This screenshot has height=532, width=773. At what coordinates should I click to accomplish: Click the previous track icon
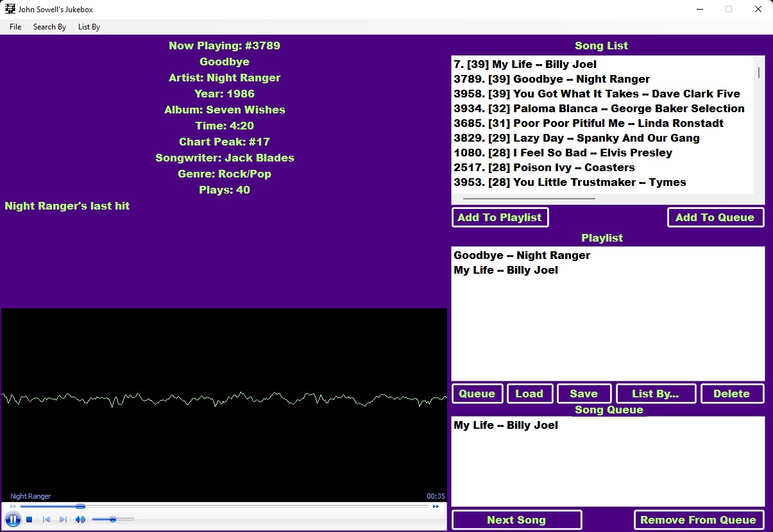click(46, 519)
